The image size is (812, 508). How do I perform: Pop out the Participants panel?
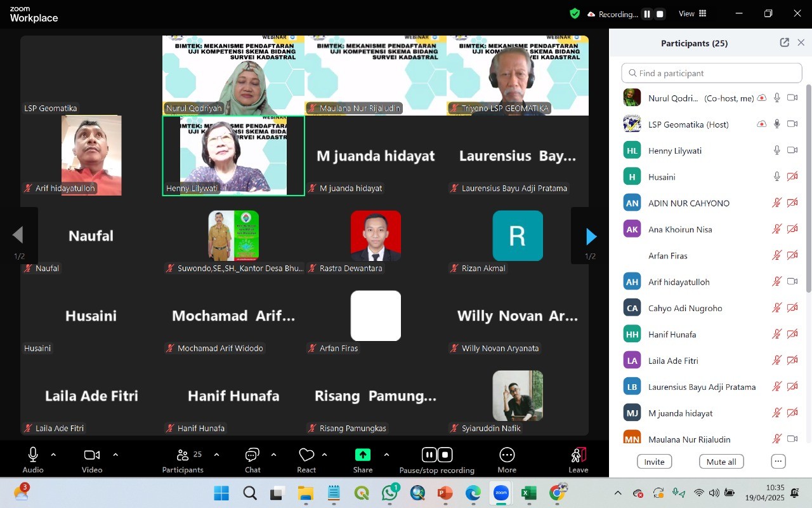[785, 43]
